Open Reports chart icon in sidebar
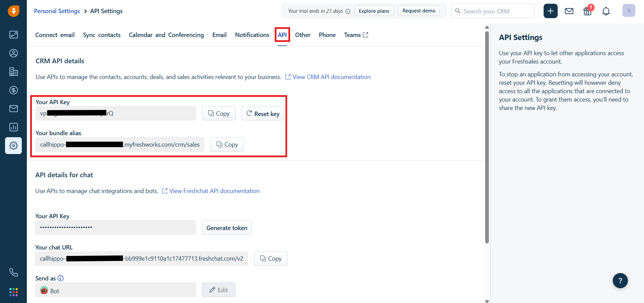Viewport: 644px width, 303px height. tap(13, 127)
